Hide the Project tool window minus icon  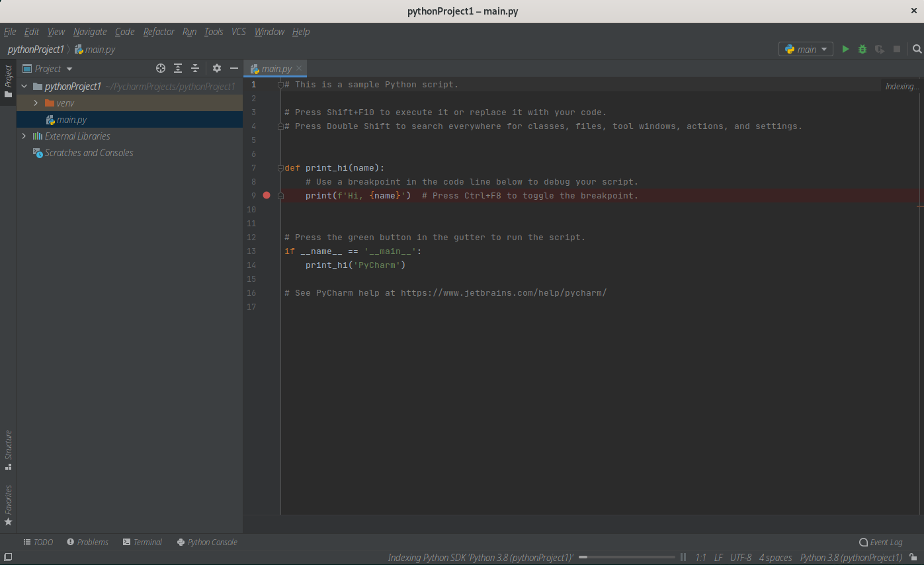pyautogui.click(x=233, y=68)
